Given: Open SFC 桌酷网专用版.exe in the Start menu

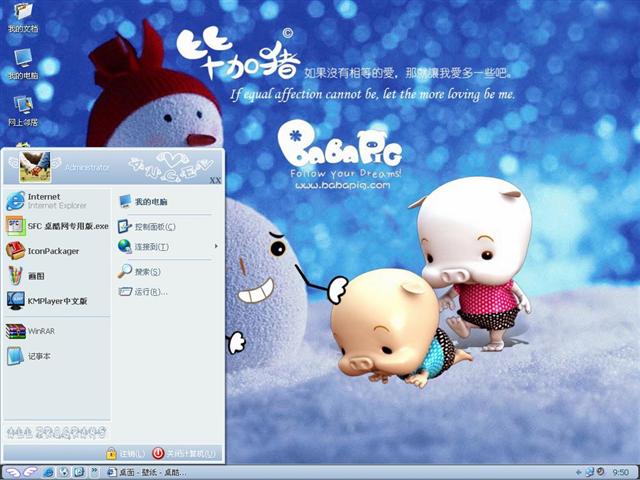Looking at the screenshot, I should click(x=56, y=226).
